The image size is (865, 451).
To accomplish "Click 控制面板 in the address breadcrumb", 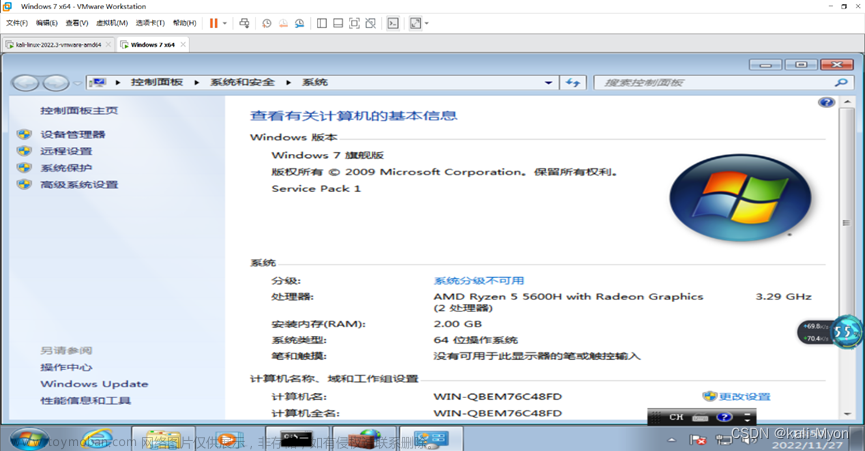I will point(157,82).
